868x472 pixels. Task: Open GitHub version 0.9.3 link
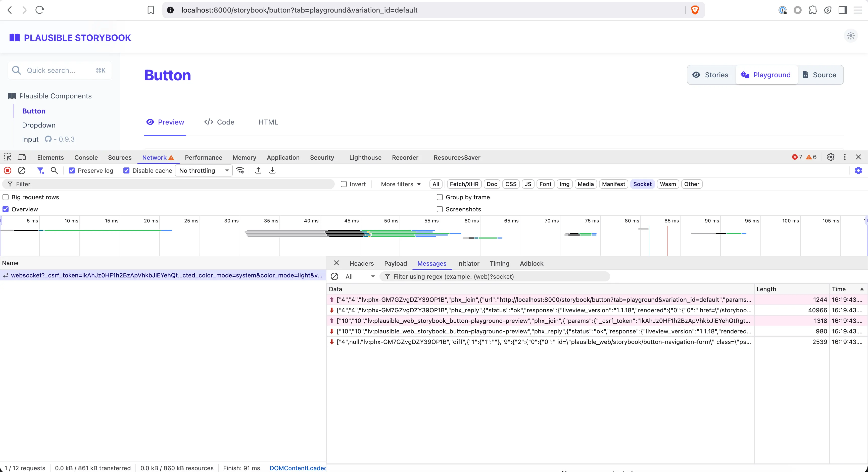[60, 139]
